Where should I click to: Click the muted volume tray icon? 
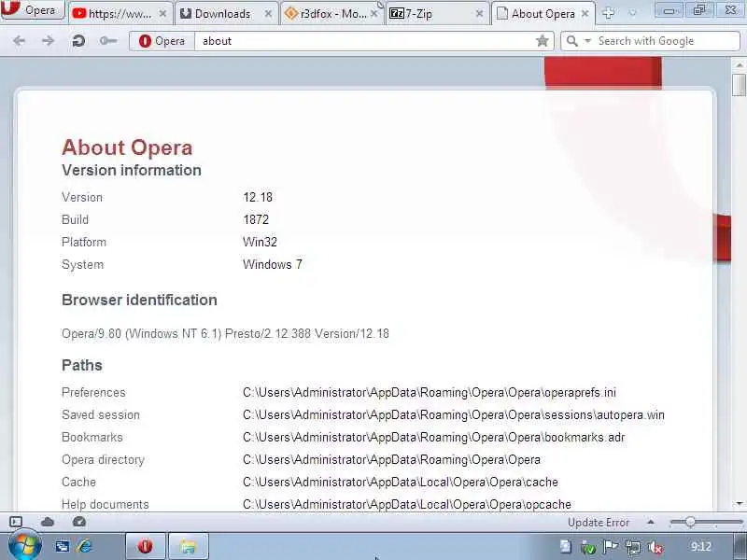pyautogui.click(x=656, y=547)
